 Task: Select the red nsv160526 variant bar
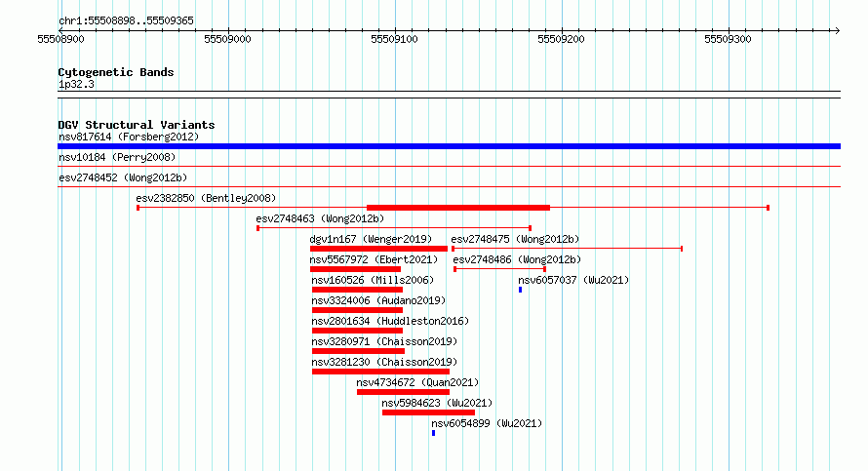click(357, 290)
